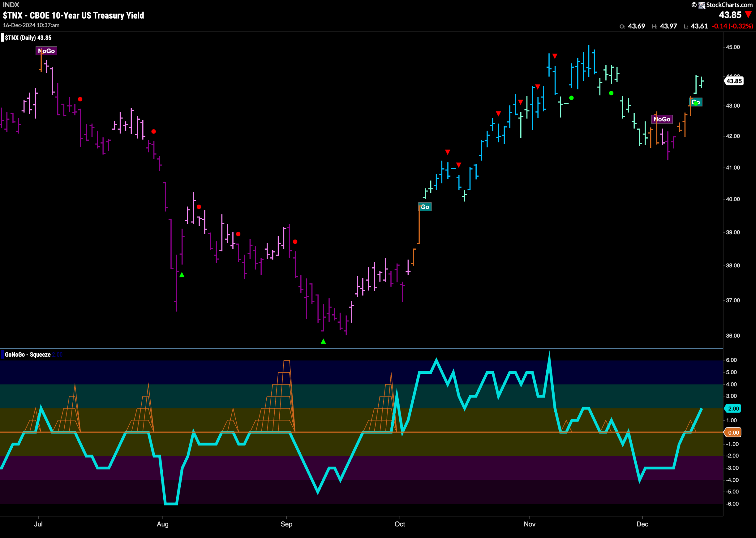The width and height of the screenshot is (756, 538).
Task: Click the Dec label on time axis
Action: [x=642, y=524]
